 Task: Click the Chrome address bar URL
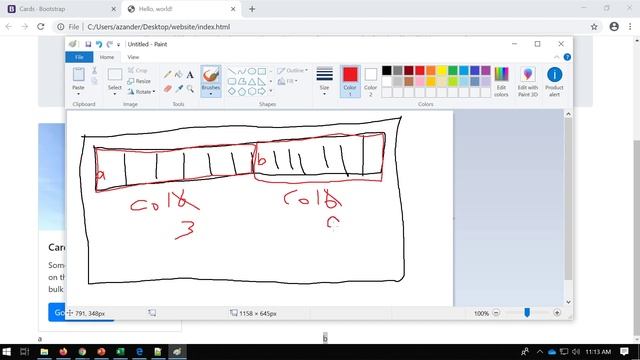pyautogui.click(x=158, y=27)
